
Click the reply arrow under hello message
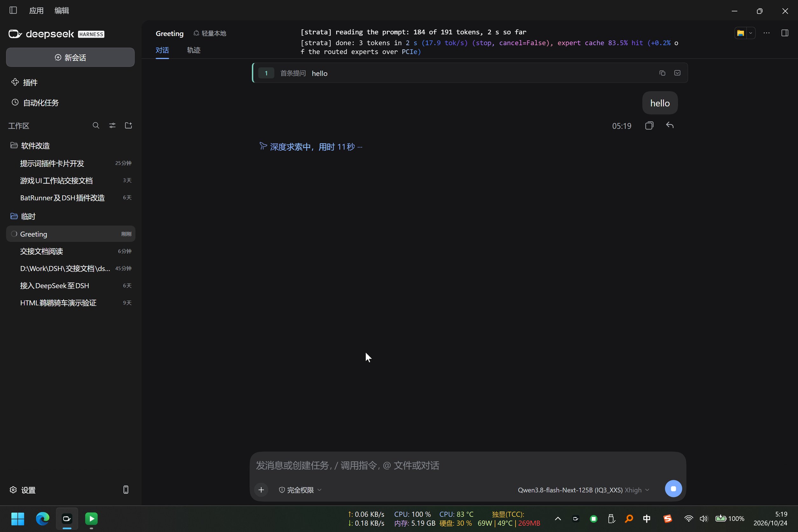pos(670,126)
